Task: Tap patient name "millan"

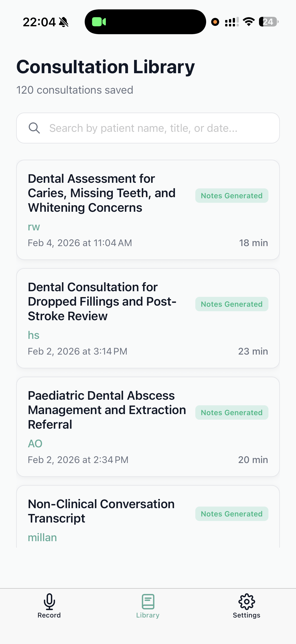Action: pos(42,538)
